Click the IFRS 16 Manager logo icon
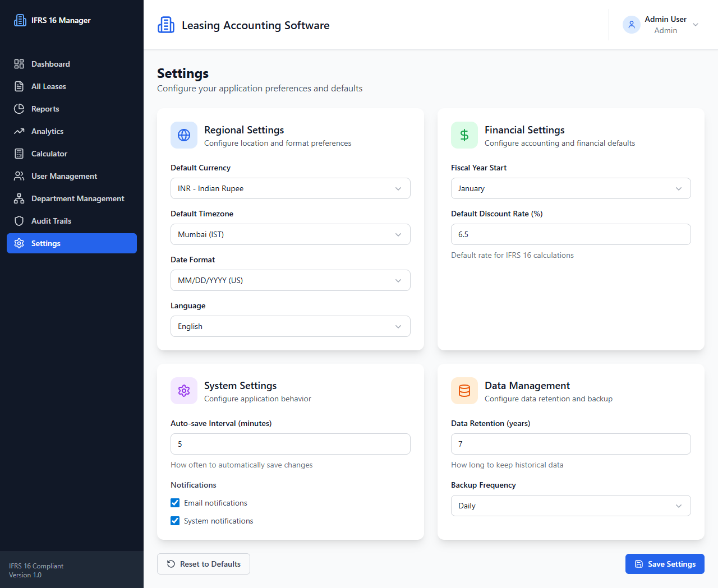 (20, 20)
